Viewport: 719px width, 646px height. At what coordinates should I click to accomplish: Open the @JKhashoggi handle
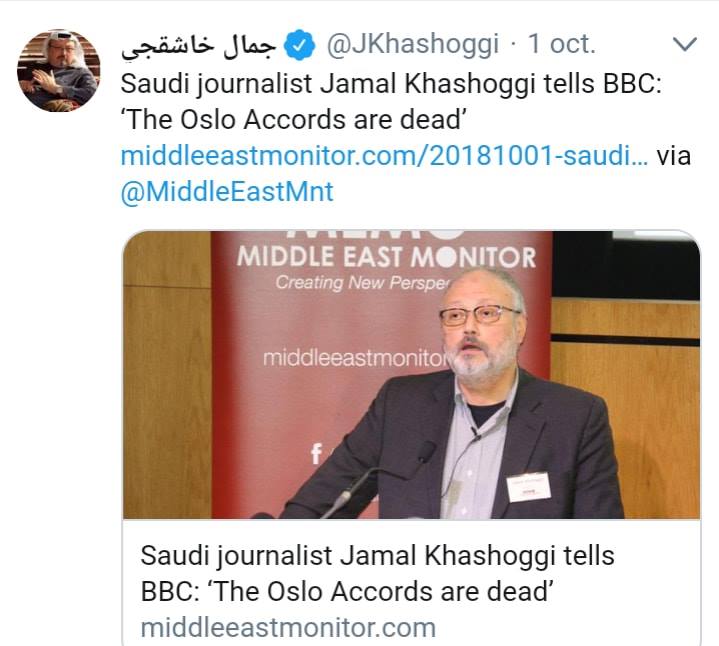(412, 45)
